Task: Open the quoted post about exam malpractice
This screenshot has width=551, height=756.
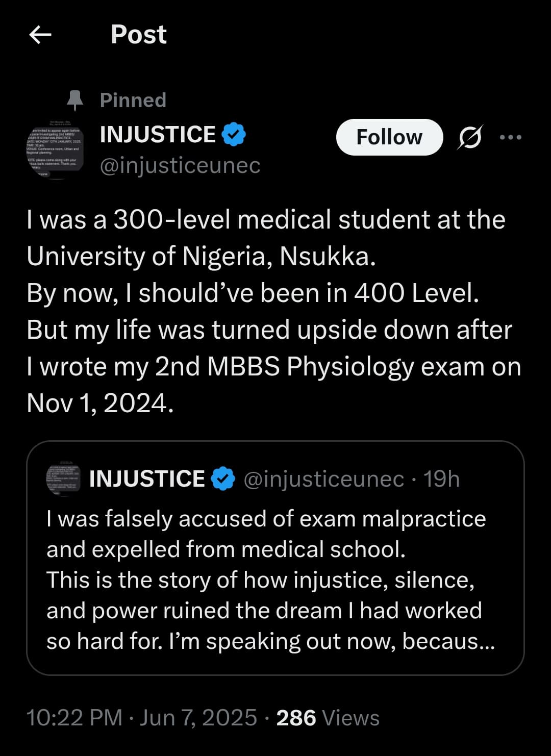Action: coord(275,579)
